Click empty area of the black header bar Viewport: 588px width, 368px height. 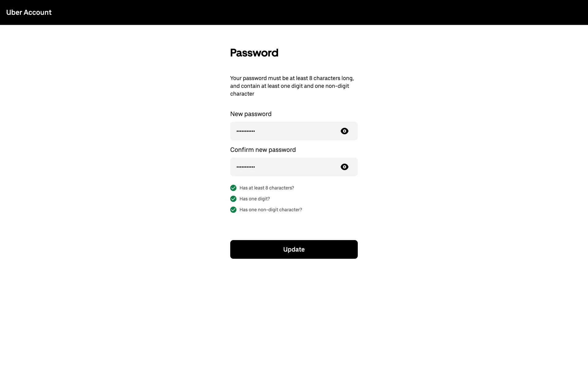click(x=306, y=12)
